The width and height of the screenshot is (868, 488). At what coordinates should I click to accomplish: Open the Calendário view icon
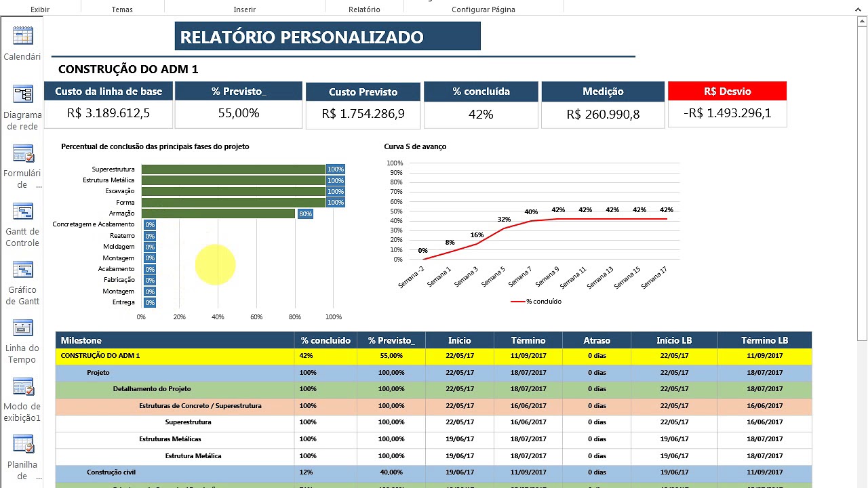tap(22, 36)
